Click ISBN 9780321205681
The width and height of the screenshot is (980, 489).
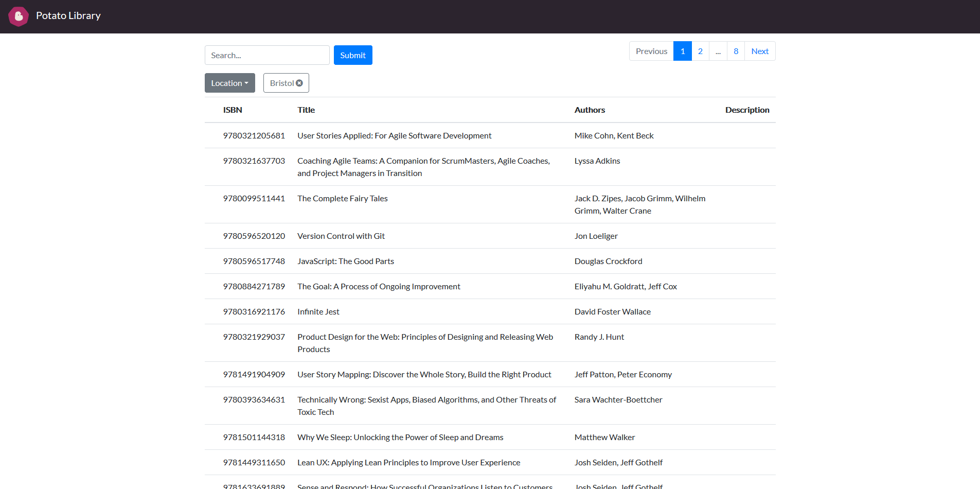pyautogui.click(x=254, y=135)
